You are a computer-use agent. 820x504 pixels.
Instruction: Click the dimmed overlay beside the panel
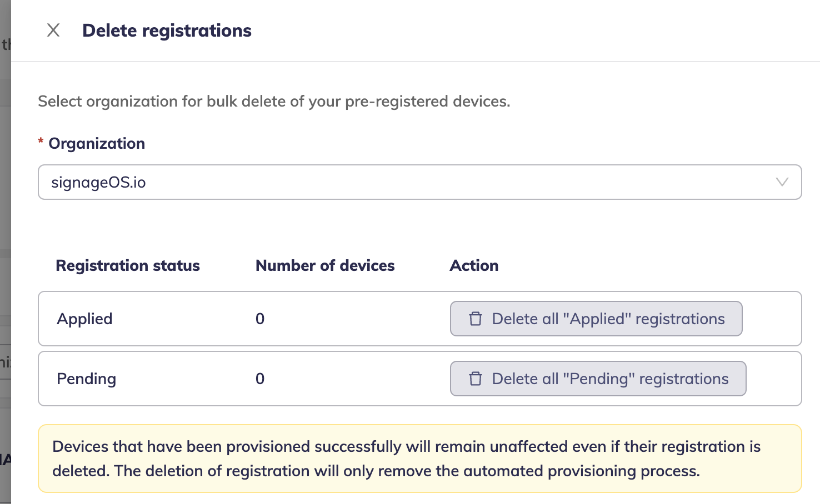click(5, 222)
